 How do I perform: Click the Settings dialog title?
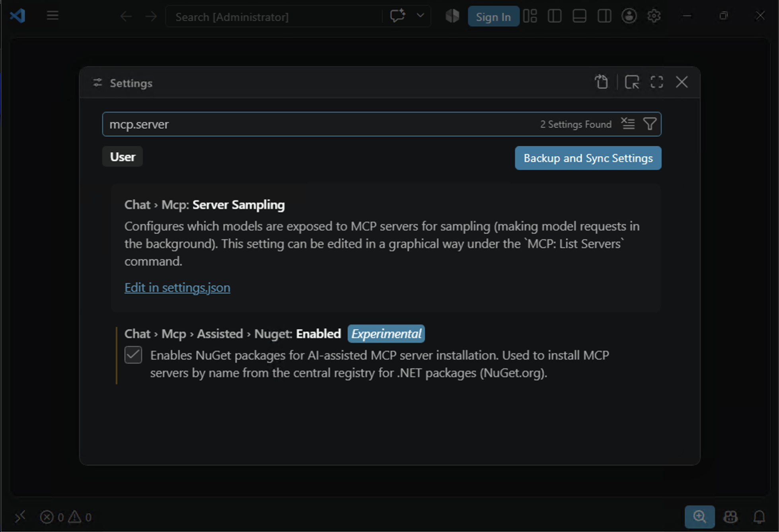coord(131,83)
